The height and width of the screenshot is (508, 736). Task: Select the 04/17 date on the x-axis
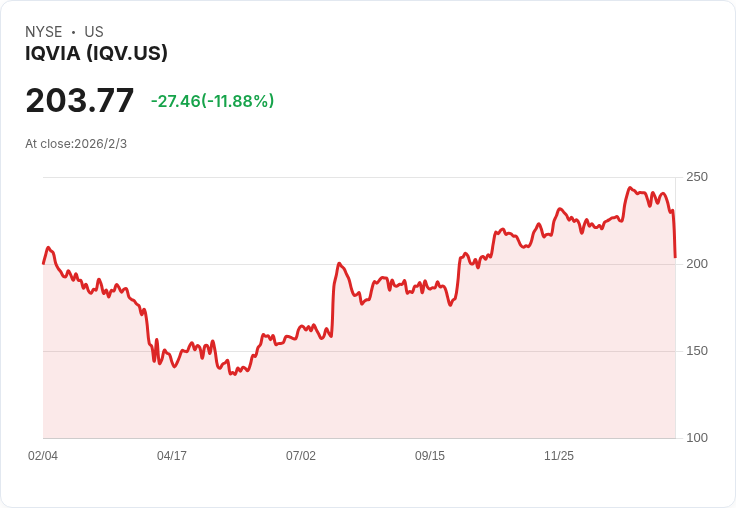click(172, 456)
